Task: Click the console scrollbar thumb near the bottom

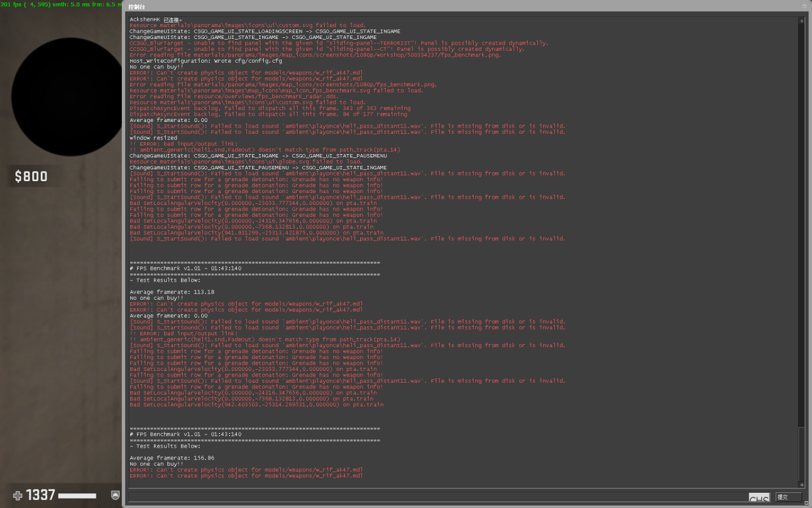Action: (x=801, y=454)
